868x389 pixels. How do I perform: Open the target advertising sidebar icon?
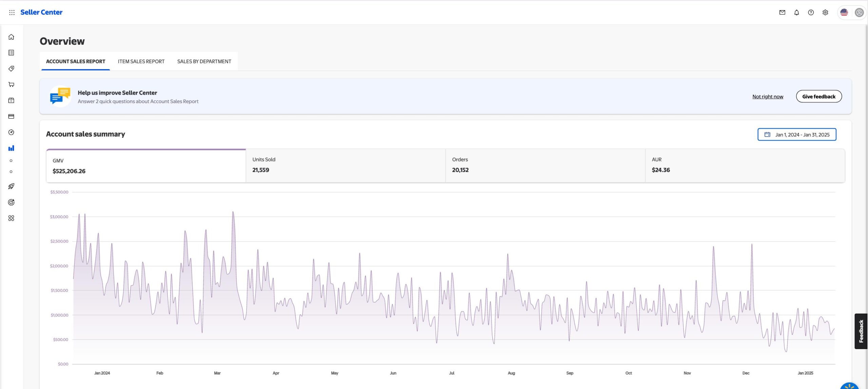point(11,202)
